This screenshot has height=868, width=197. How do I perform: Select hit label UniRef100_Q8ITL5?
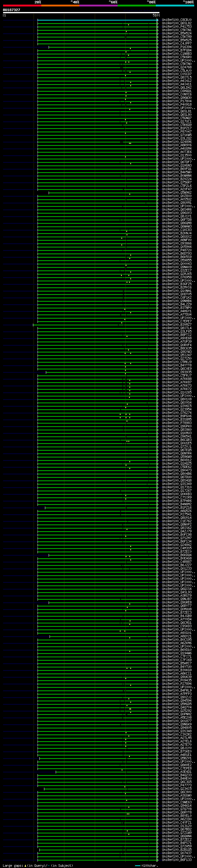coord(177,78)
